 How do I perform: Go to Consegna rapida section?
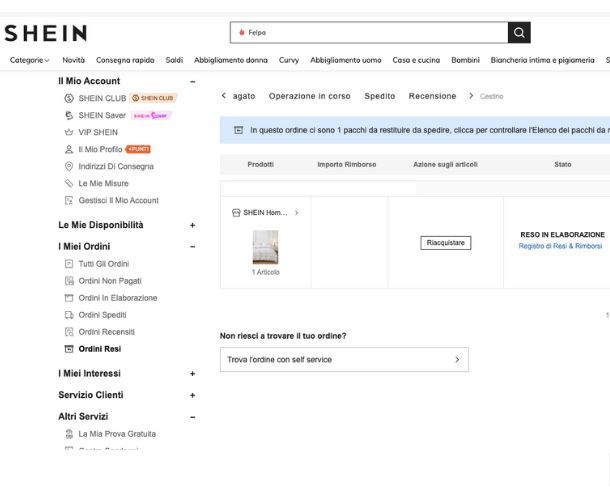click(125, 60)
